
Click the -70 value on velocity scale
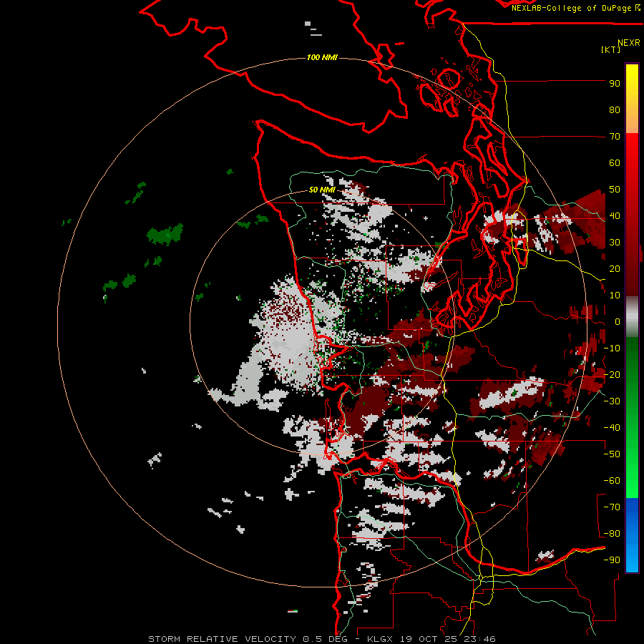[x=612, y=507]
